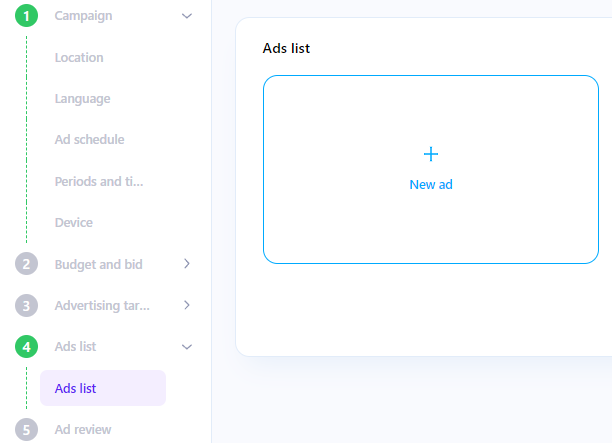Expand the Advertising targeting chevron
This screenshot has width=612, height=443.
tap(187, 305)
